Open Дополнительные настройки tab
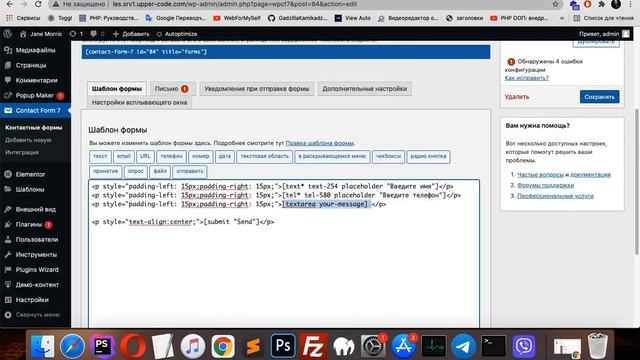This screenshot has width=640, height=360. pyautogui.click(x=364, y=89)
